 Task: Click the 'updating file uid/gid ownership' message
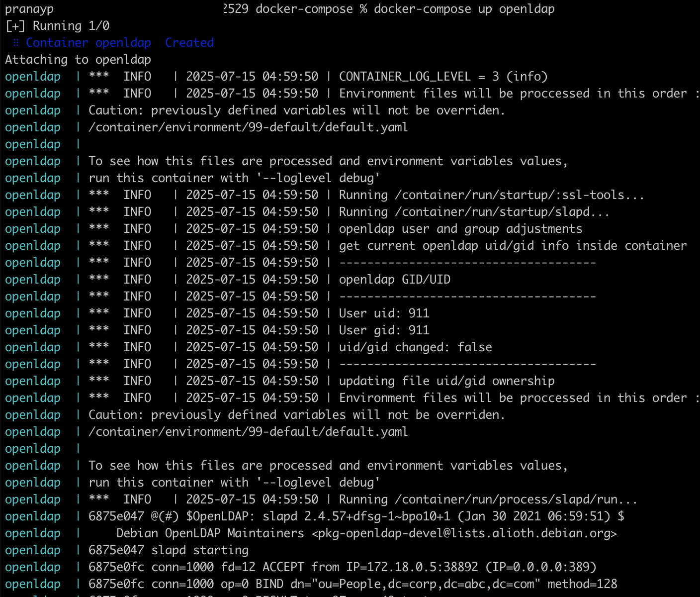[x=446, y=381]
